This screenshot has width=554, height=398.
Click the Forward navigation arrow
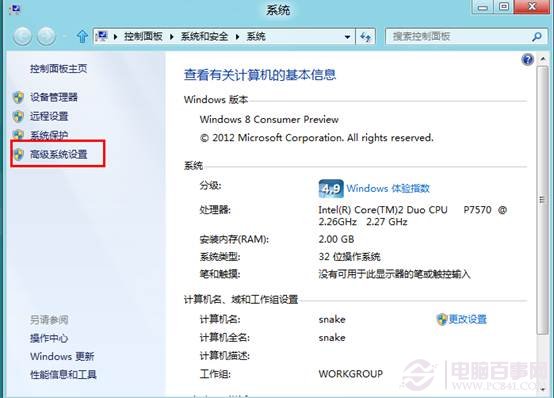pyautogui.click(x=46, y=36)
